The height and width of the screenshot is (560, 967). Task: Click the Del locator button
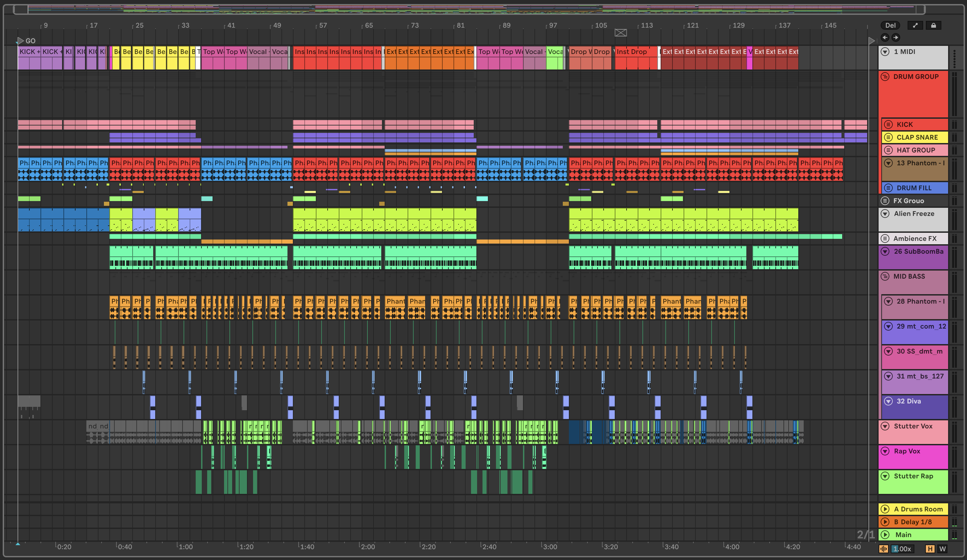(x=890, y=25)
